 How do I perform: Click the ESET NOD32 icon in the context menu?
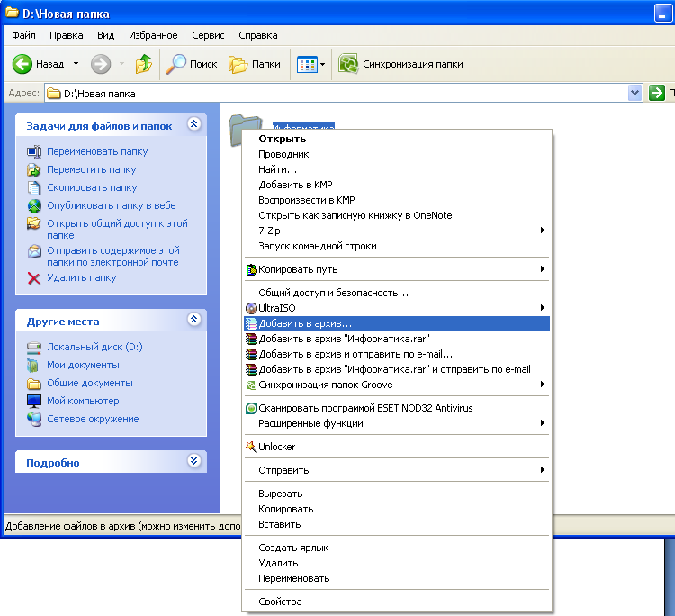click(x=251, y=408)
